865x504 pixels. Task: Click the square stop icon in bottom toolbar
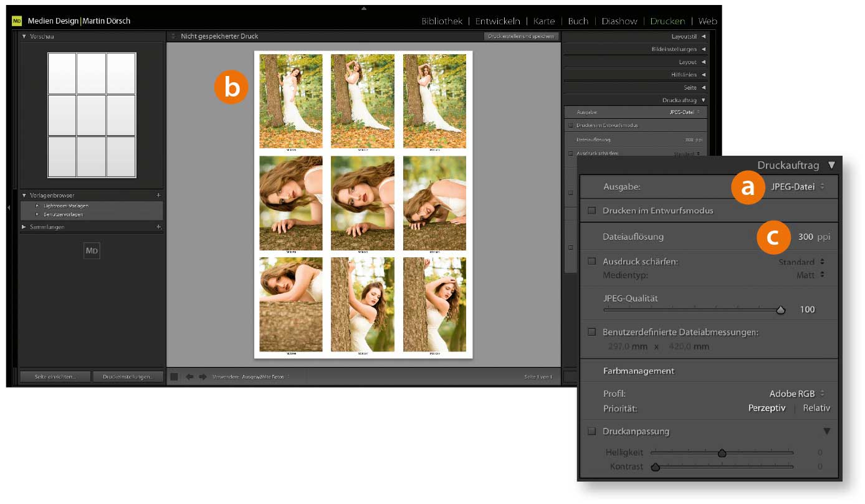click(174, 377)
